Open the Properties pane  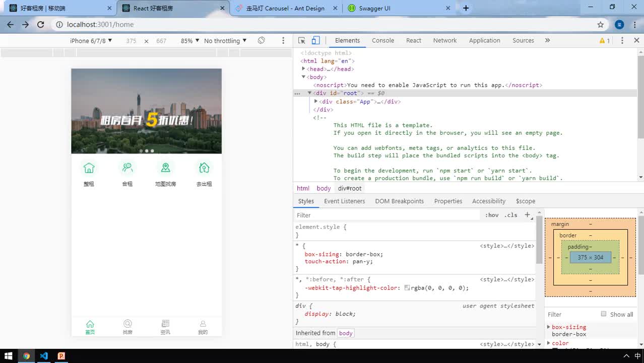[x=448, y=201]
